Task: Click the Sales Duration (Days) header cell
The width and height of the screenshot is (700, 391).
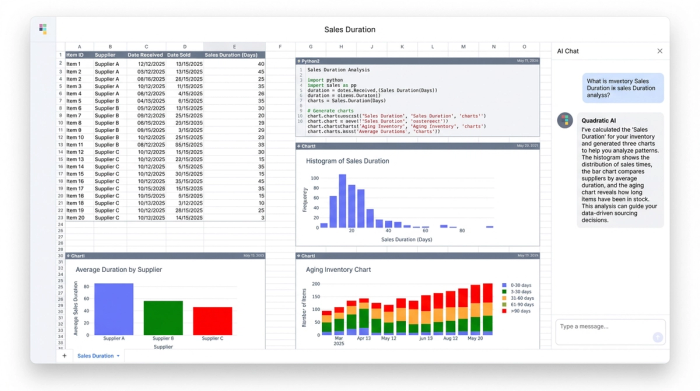Action: point(234,55)
